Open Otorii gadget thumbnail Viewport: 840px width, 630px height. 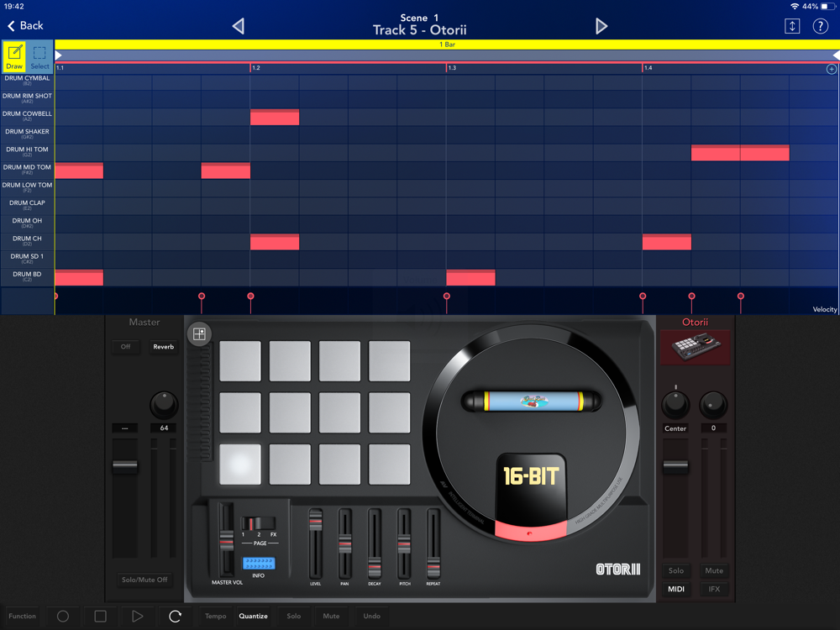point(695,347)
